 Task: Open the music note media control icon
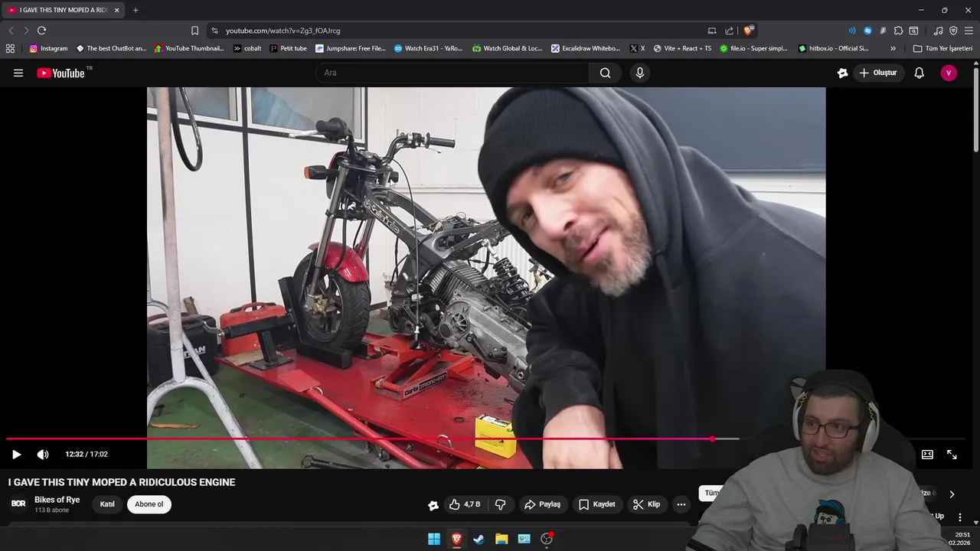[x=938, y=31]
